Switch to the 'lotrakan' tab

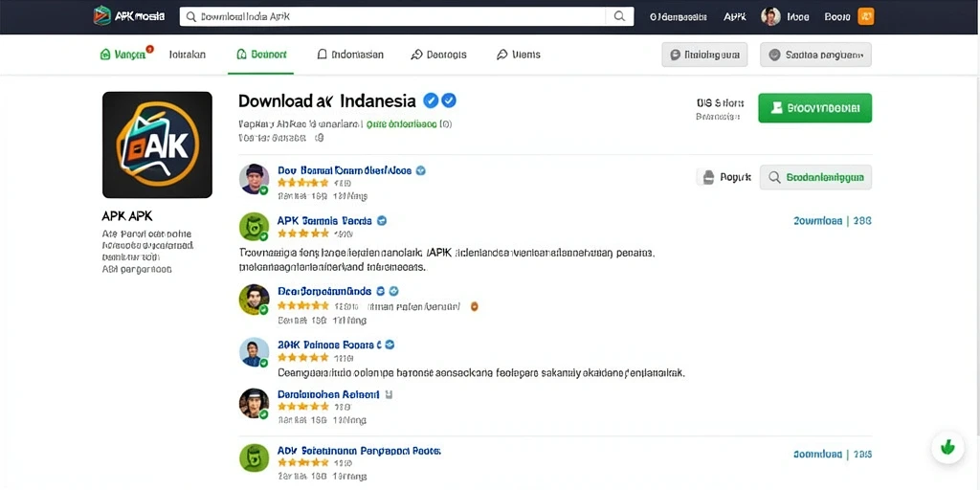click(187, 55)
